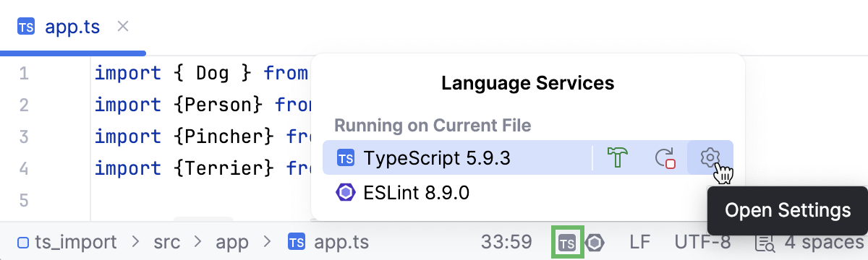The height and width of the screenshot is (260, 868).
Task: Click line number 1 in the gutter
Action: (x=23, y=73)
